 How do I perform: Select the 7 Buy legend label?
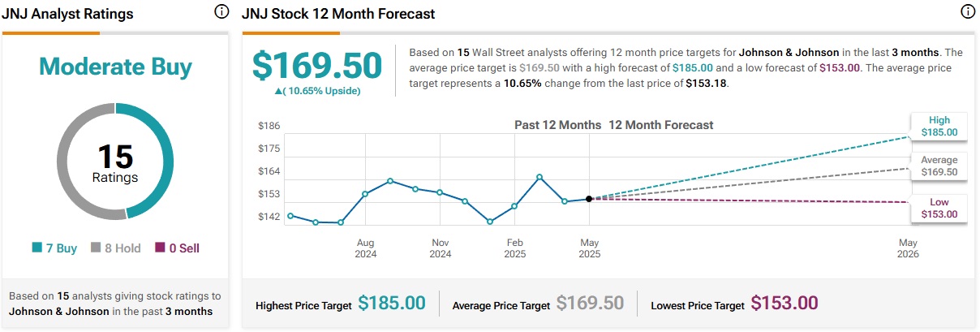61,248
